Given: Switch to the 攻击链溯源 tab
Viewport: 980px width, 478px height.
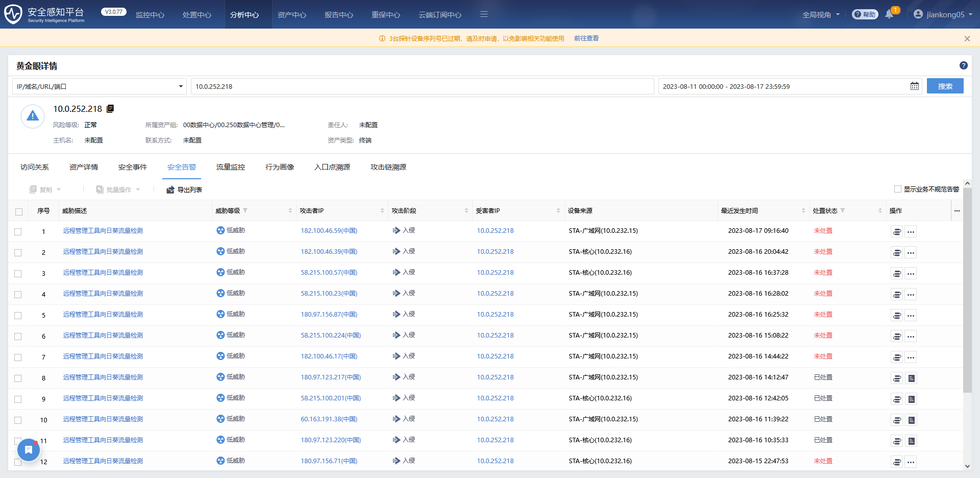Looking at the screenshot, I should click(388, 167).
